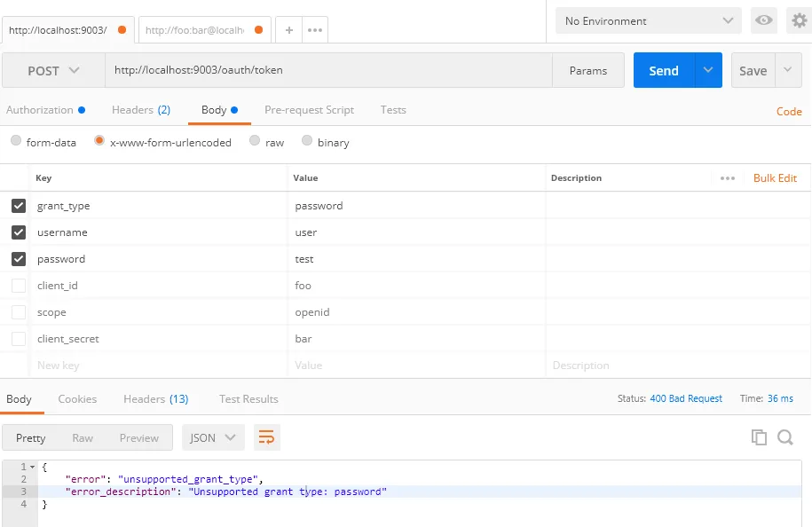
Task: Enable the client_secret parameter checkbox
Action: point(19,339)
